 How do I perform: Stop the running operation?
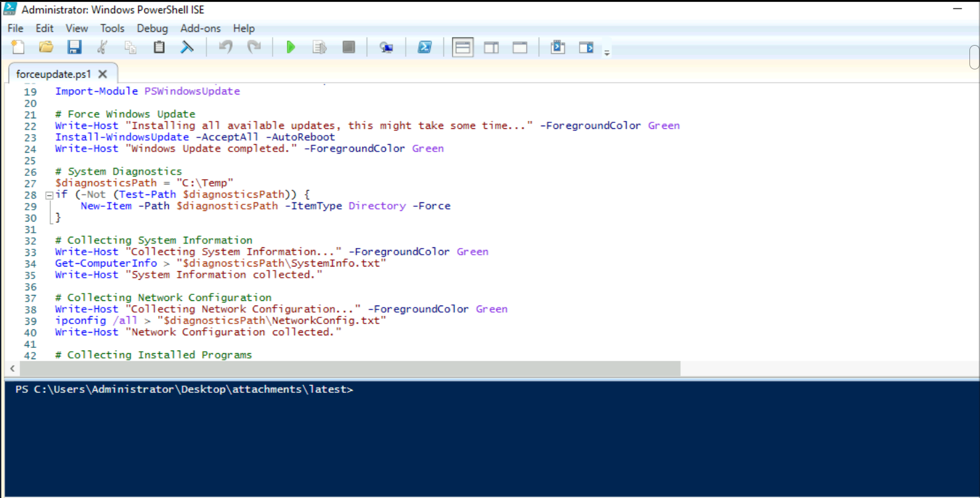[x=348, y=47]
